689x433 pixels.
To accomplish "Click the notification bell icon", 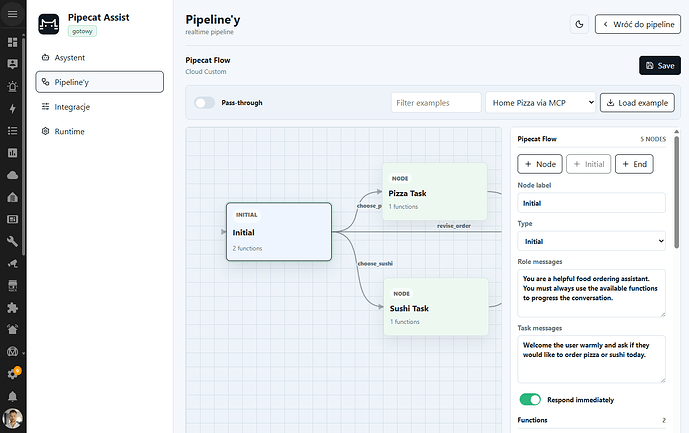I will coord(12,397).
